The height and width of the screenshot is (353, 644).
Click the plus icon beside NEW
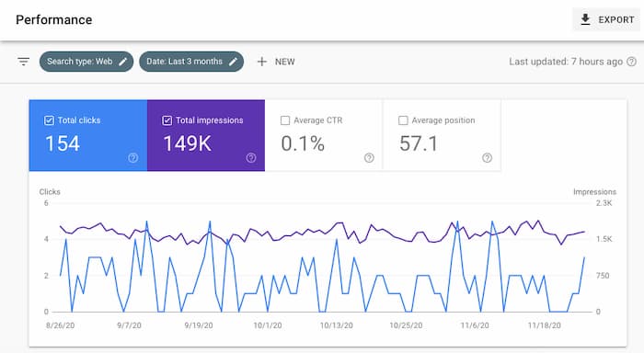pos(261,62)
